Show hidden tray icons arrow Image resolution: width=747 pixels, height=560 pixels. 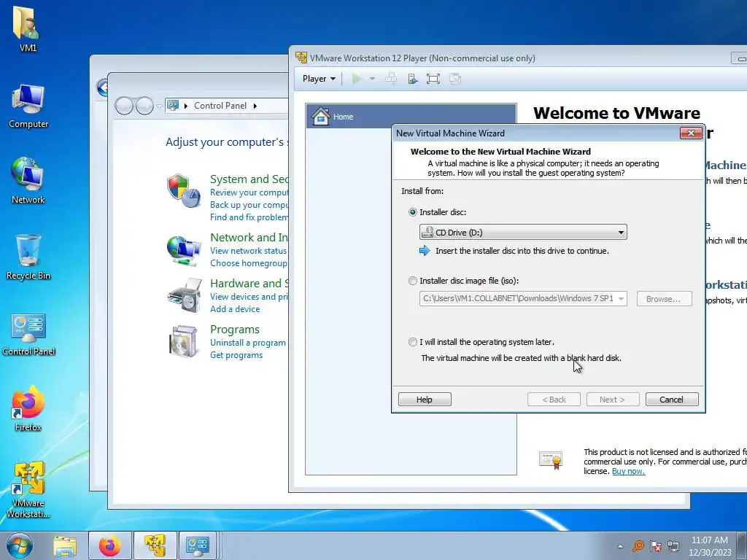click(620, 546)
